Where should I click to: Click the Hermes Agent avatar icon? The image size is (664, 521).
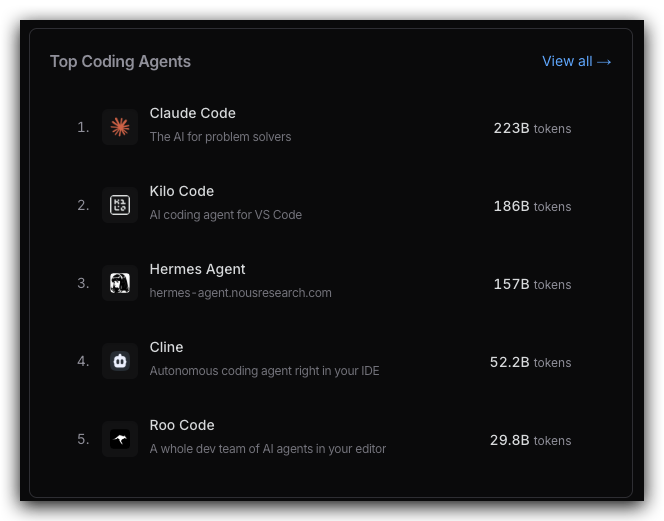[120, 283]
